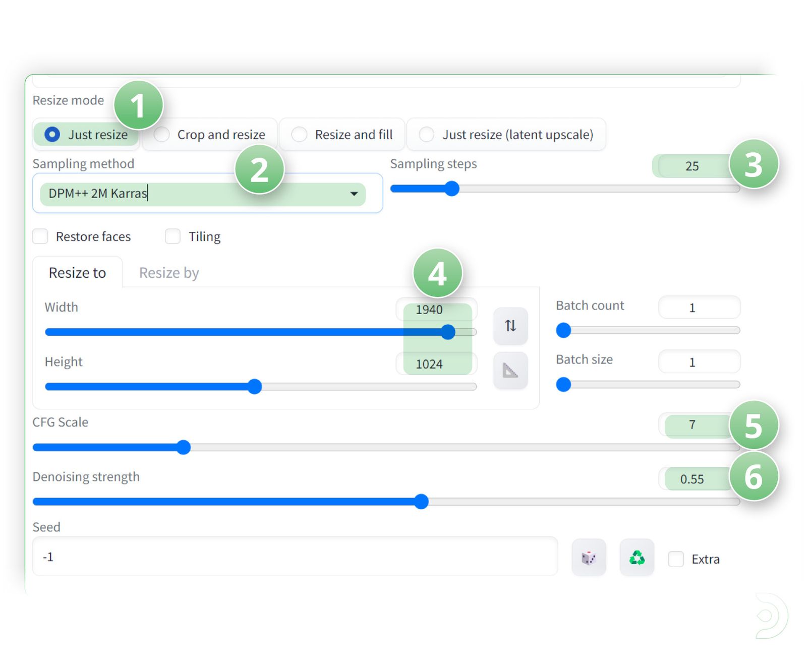807x672 pixels.
Task: Click the ruler icon to set dimensions from image
Action: 510,371
